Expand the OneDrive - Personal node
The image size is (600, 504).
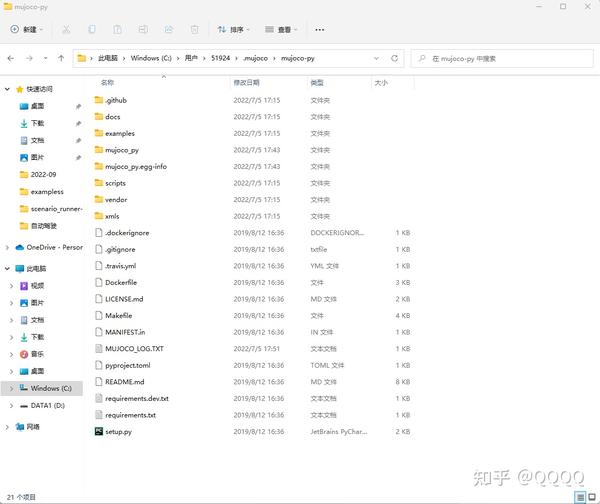[x=7, y=248]
